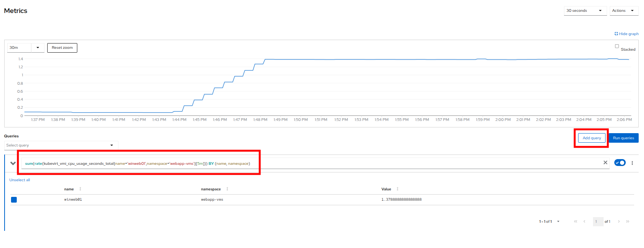Click the winweb01 name cell
Viewport: 644px width, 248px height.
[73, 200]
